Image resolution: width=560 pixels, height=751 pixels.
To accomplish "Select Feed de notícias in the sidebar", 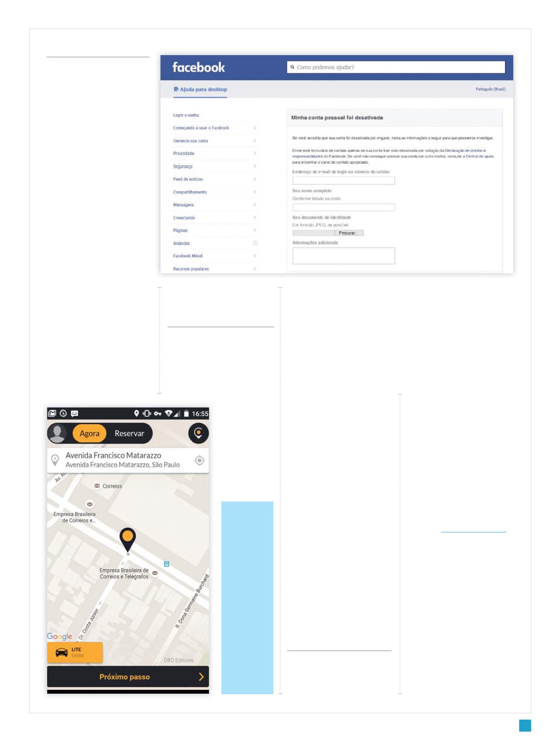I will click(x=188, y=179).
